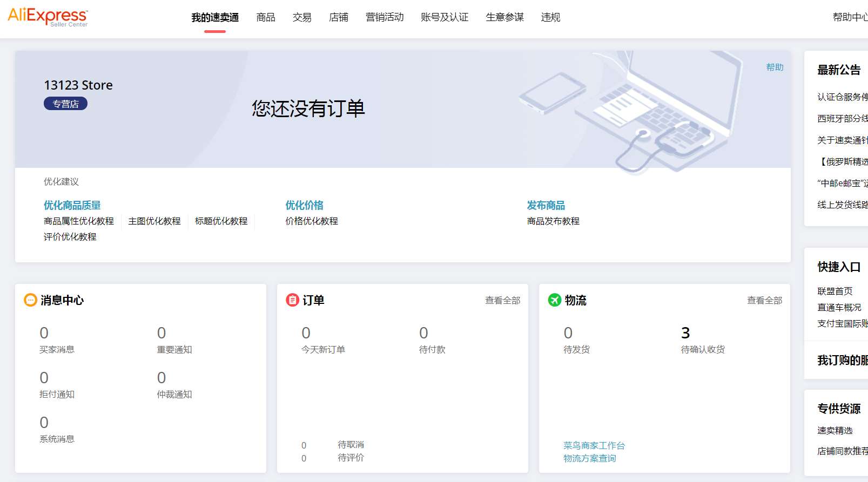Click the 帮助 link on the banner
Image resolution: width=868 pixels, height=482 pixels.
[775, 67]
